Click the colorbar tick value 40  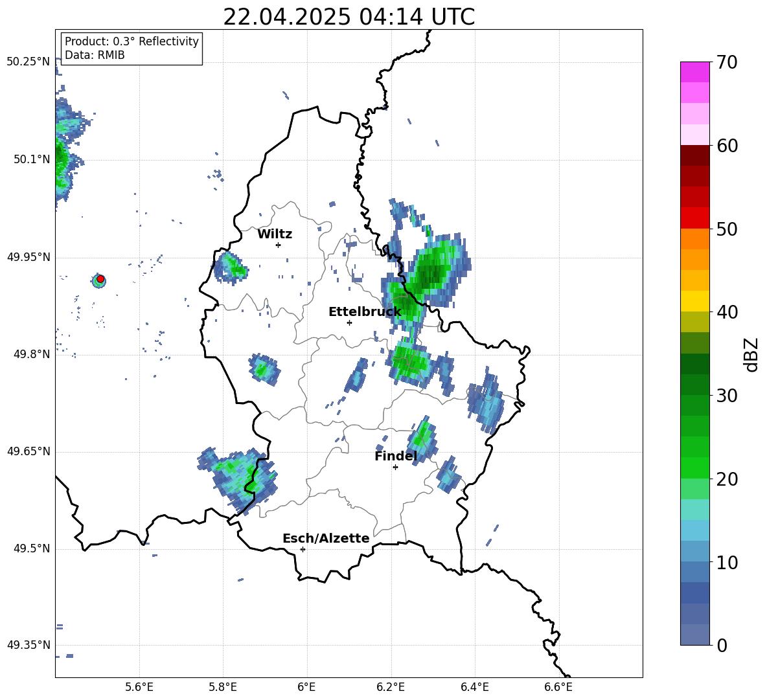click(727, 312)
